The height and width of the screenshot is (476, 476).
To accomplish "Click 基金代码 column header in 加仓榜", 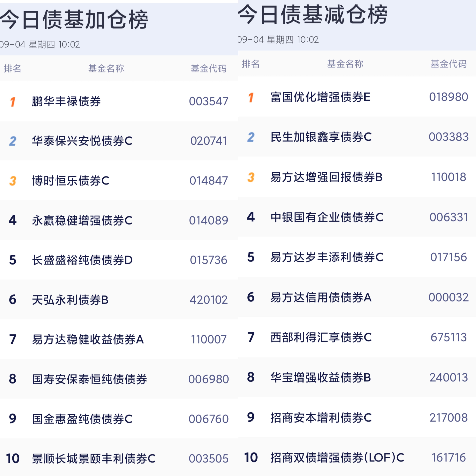I will point(209,68).
